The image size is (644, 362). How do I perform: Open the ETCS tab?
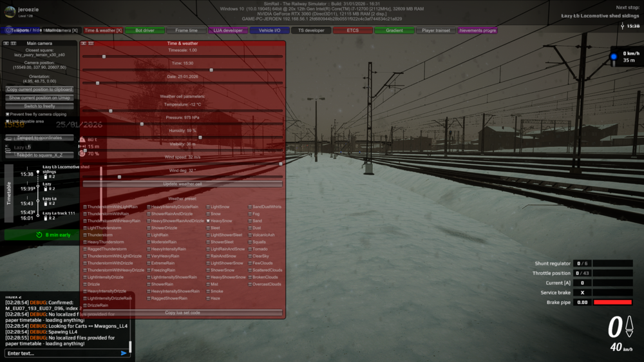click(353, 30)
